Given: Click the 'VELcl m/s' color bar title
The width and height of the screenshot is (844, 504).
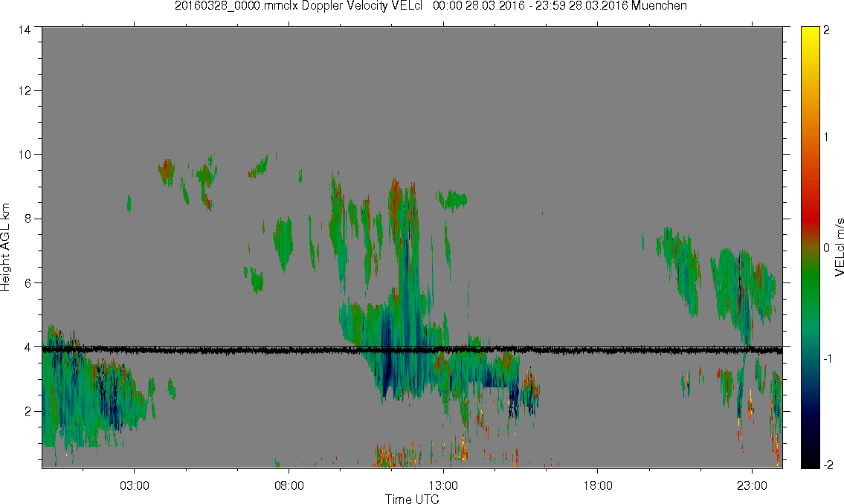Looking at the screenshot, I should tap(839, 248).
